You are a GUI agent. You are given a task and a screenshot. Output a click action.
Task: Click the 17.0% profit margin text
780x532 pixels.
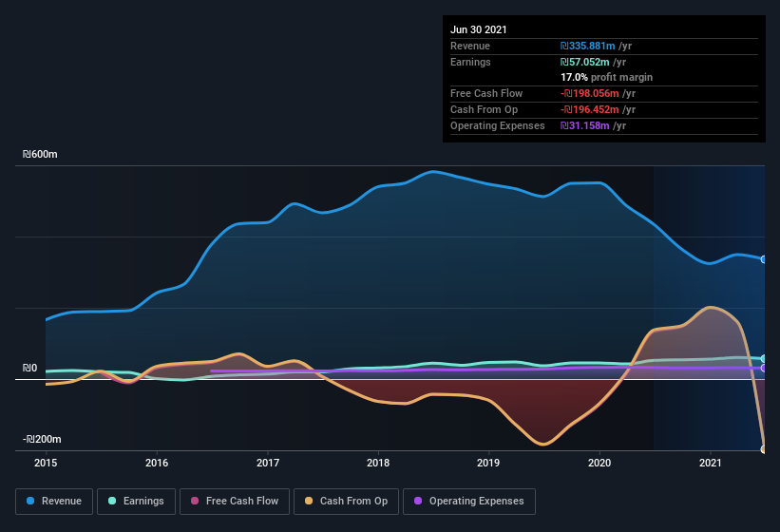[x=606, y=77]
